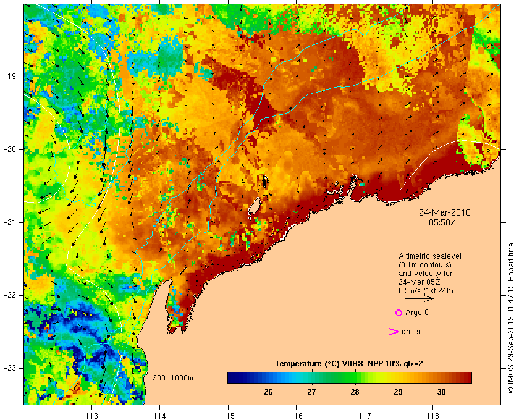Click the latitude label -22
The image size is (519, 420).
9,295
